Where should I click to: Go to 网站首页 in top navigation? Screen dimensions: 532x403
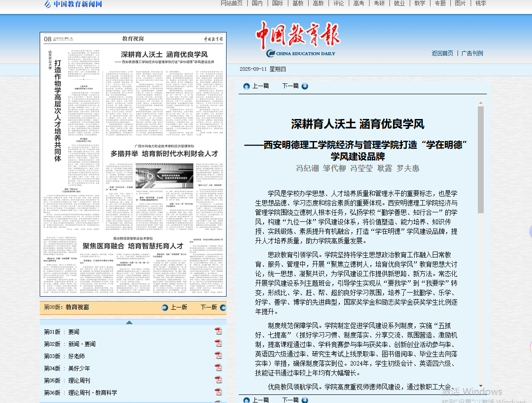point(231,4)
